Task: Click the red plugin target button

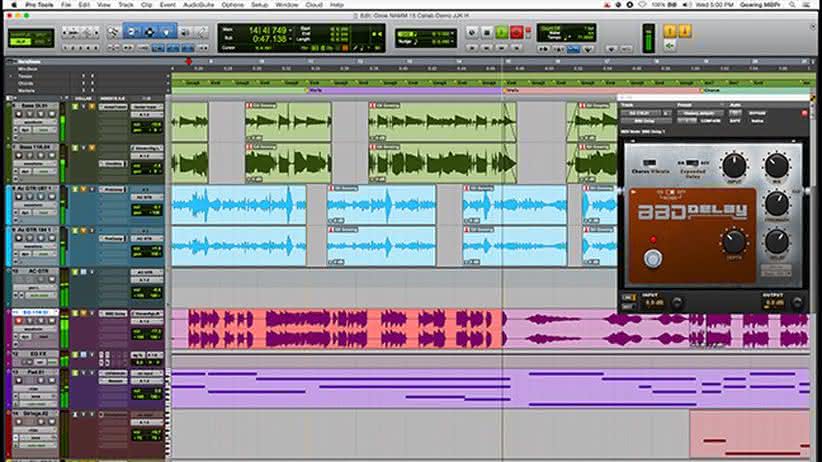Action: 804,113
